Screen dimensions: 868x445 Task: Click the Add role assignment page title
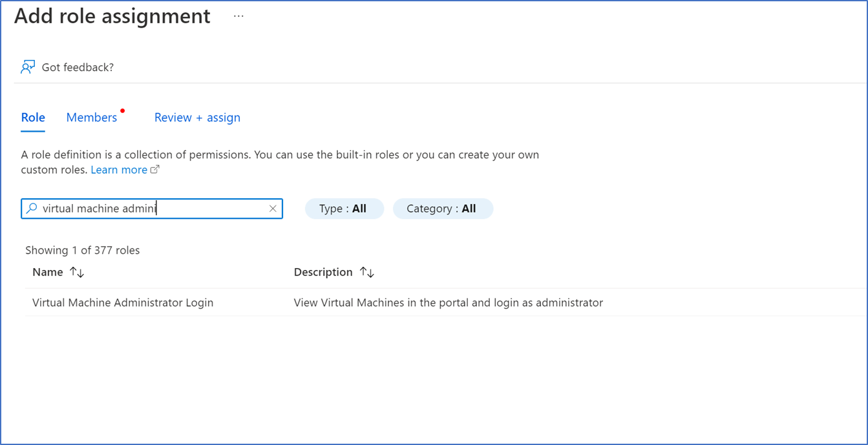click(112, 16)
